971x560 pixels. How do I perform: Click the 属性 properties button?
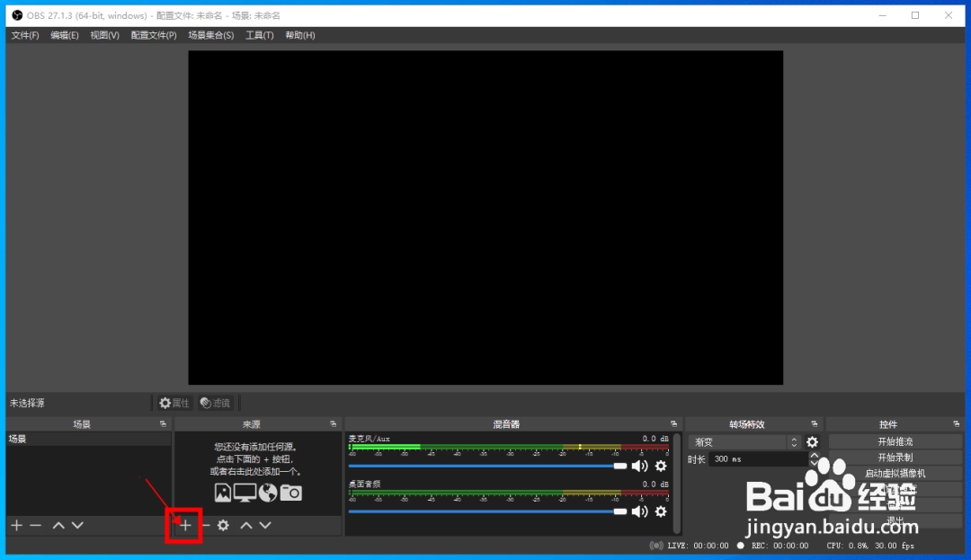pyautogui.click(x=174, y=403)
